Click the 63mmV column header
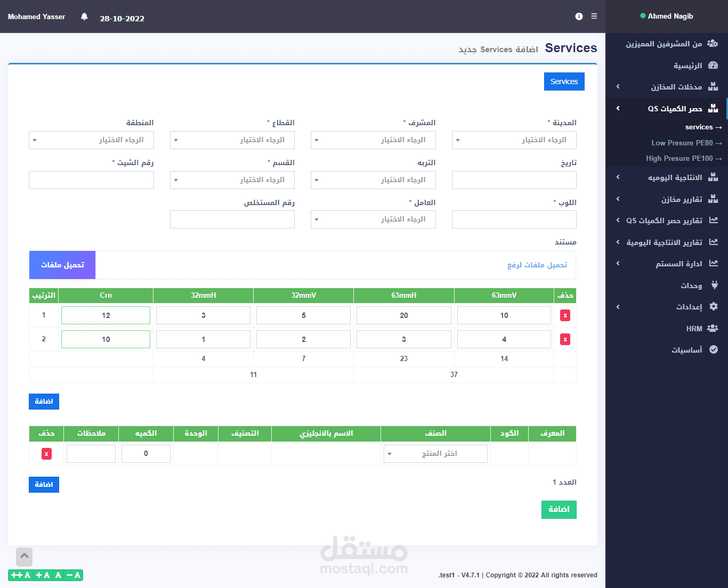This screenshot has width=728, height=588. [x=504, y=295]
